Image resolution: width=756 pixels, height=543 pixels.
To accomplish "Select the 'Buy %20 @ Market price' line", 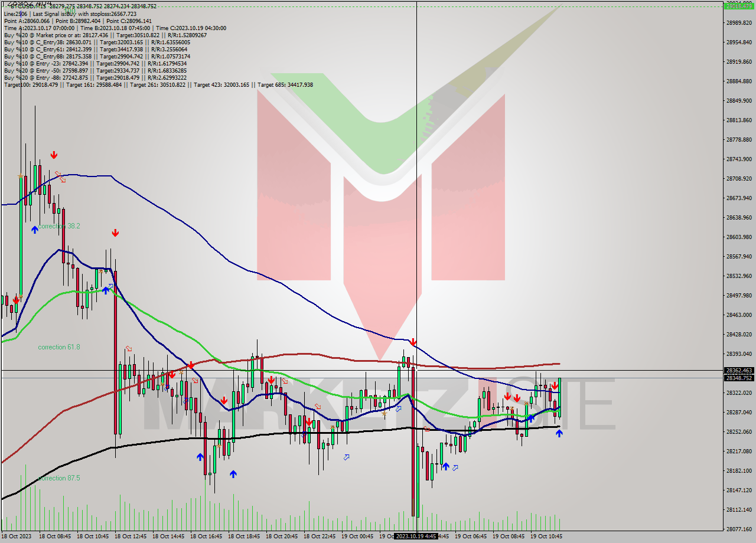I will (106, 35).
